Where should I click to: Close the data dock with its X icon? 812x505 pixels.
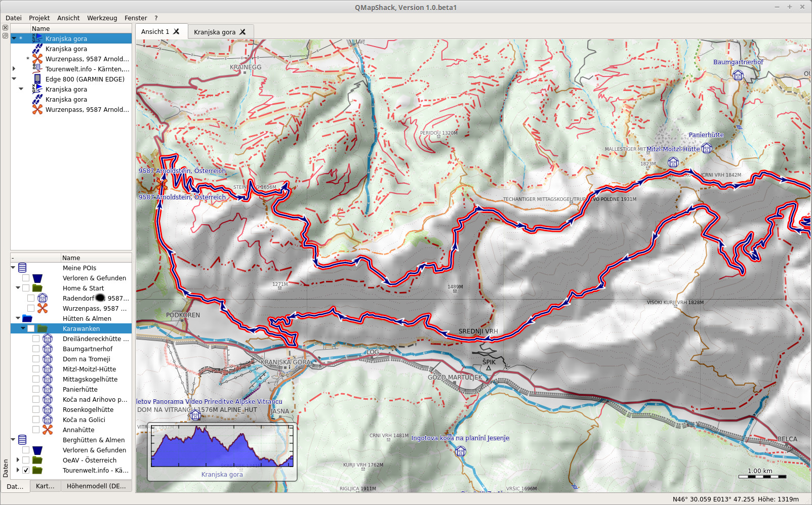[x=5, y=28]
